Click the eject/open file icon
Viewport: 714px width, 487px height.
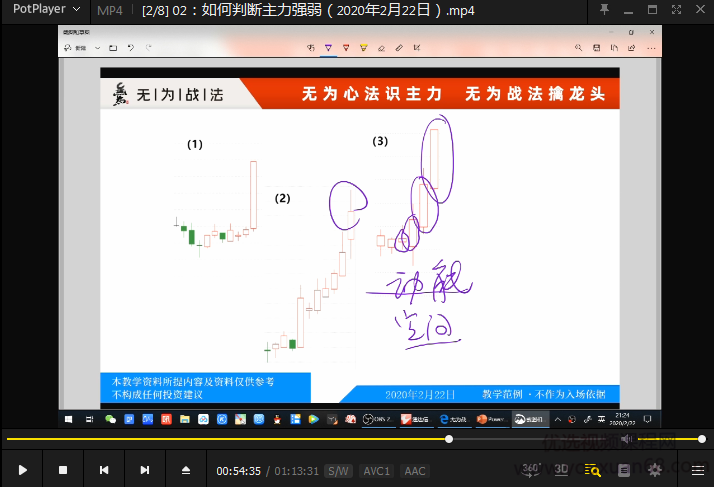(186, 470)
